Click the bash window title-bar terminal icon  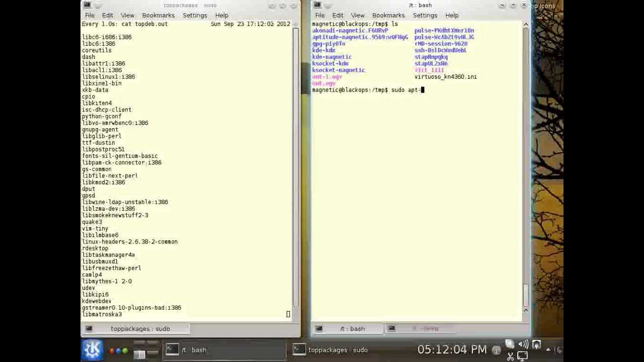(317, 5)
